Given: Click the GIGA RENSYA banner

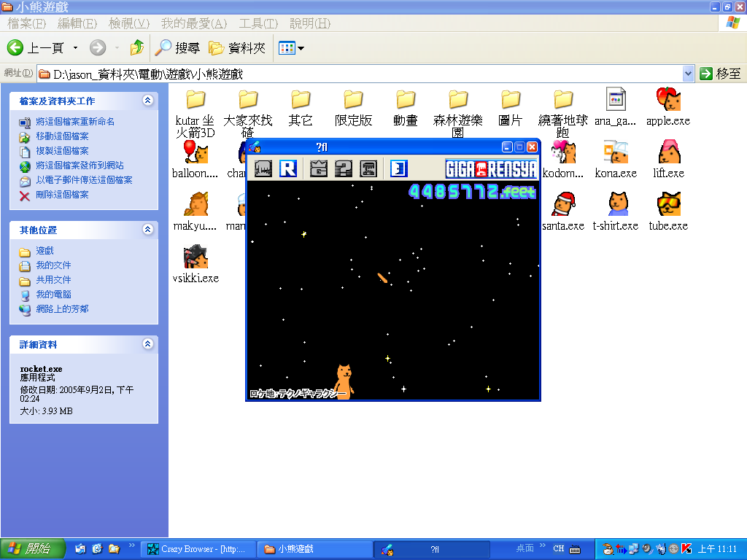Looking at the screenshot, I should [491, 168].
